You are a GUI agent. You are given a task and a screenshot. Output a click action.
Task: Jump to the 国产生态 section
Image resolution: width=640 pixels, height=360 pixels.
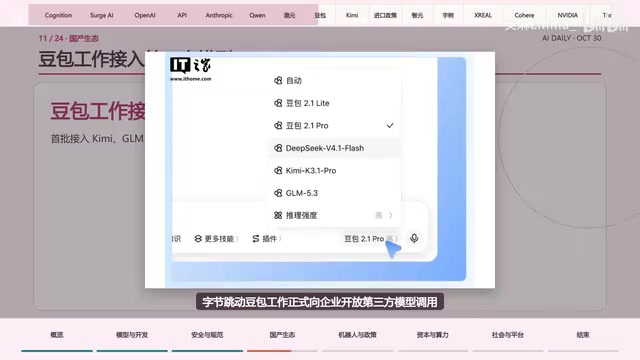pos(282,335)
